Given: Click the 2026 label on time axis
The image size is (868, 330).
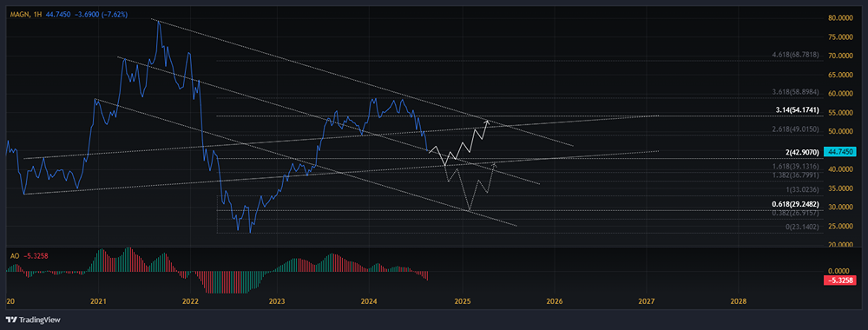Looking at the screenshot, I should pos(554,301).
